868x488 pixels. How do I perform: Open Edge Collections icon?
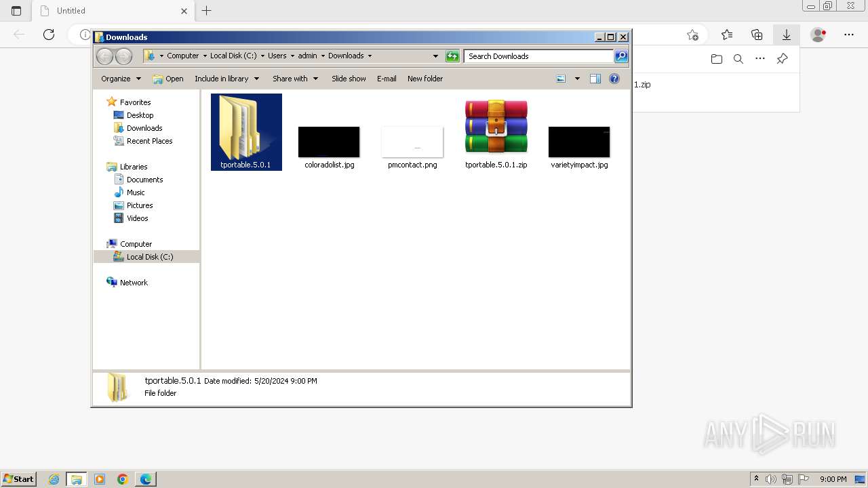point(757,35)
